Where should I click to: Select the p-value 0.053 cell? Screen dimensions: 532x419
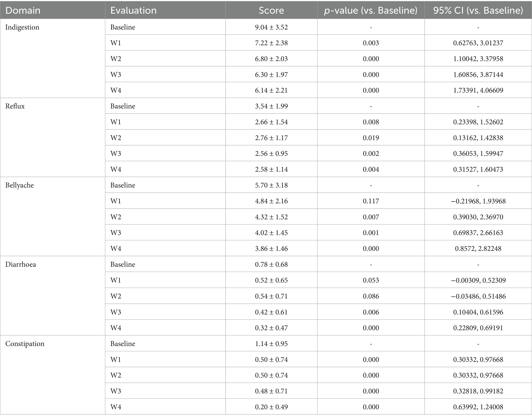tap(371, 280)
